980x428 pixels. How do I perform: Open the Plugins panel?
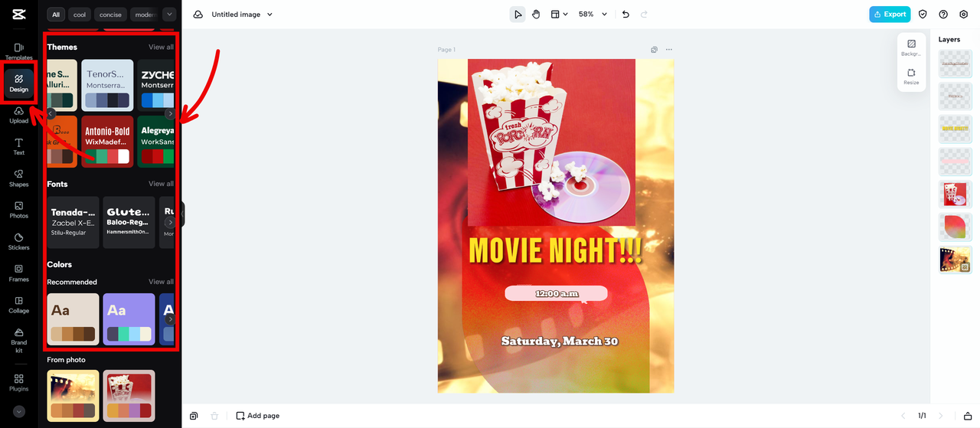[x=18, y=383]
